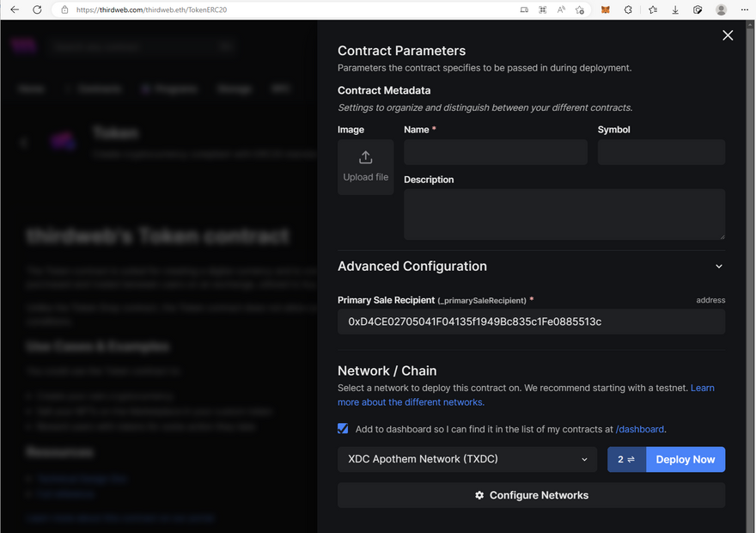This screenshot has width=756, height=533.
Task: Expand the Advanced Configuration section
Action: click(x=719, y=266)
